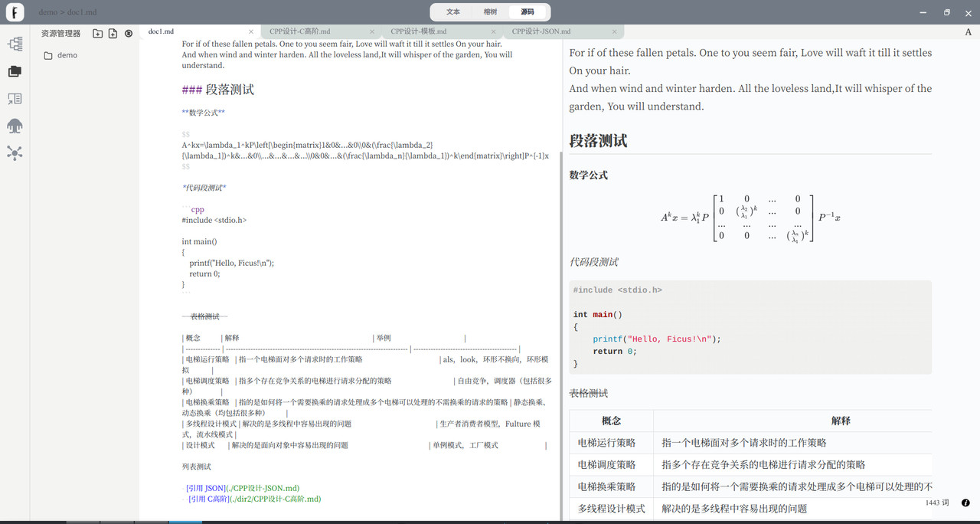Open the document info icon

coord(965,503)
